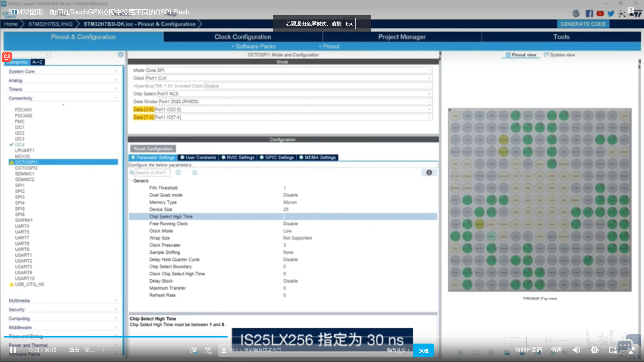Open the Tools tab

click(x=561, y=37)
